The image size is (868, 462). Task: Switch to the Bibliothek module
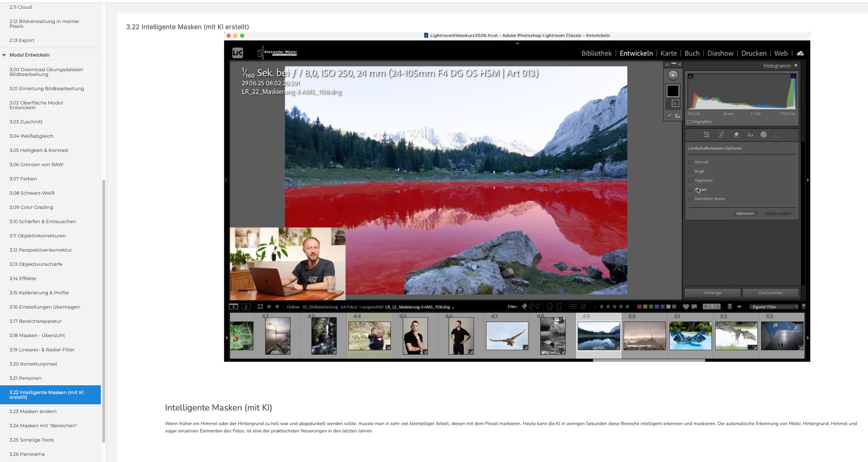pyautogui.click(x=596, y=53)
